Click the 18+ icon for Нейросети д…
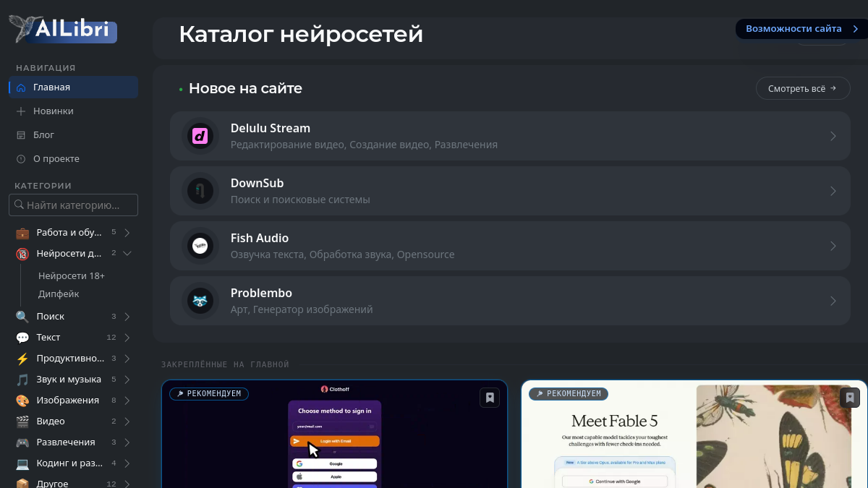 tap(22, 254)
